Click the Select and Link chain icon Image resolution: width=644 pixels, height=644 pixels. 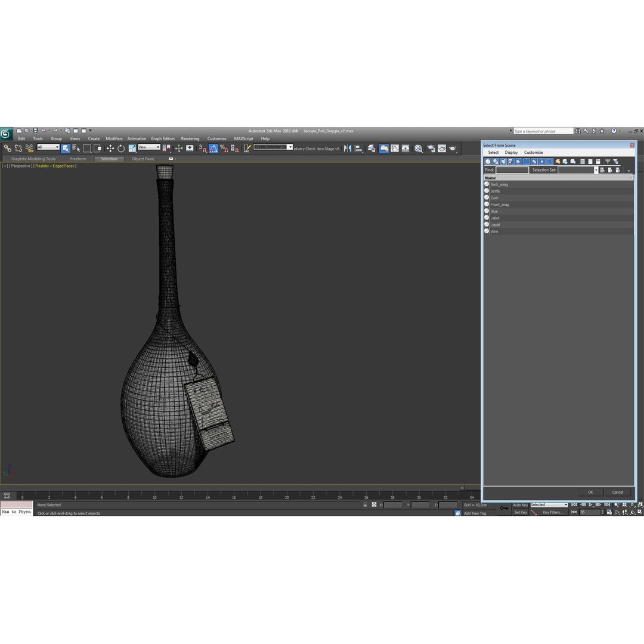point(7,148)
